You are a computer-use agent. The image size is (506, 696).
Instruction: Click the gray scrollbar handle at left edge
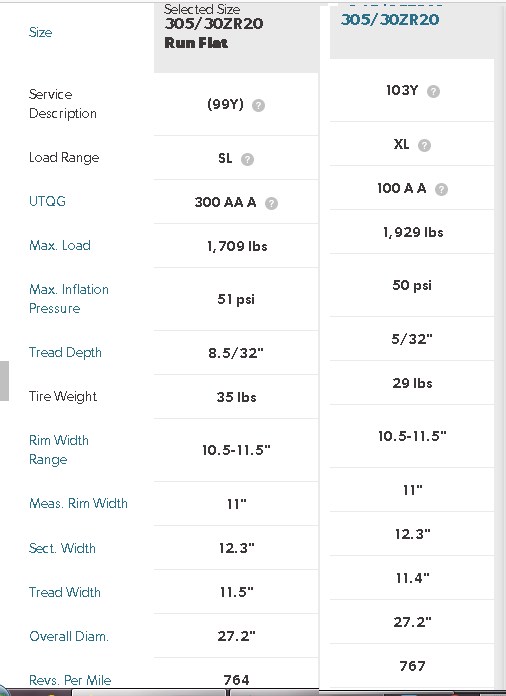pyautogui.click(x=4, y=381)
